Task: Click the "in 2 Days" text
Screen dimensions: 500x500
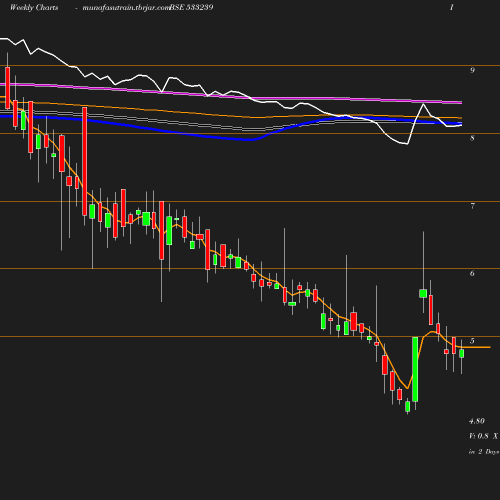Action: coord(484,452)
